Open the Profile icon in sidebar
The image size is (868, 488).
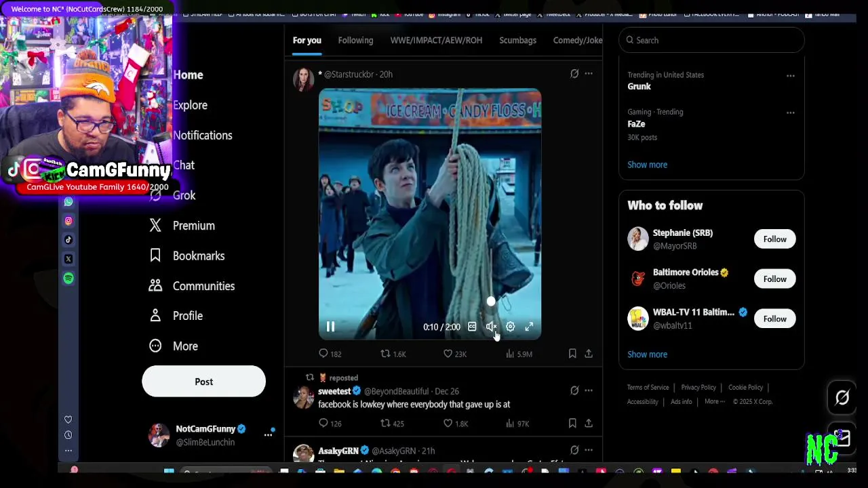[155, 316]
